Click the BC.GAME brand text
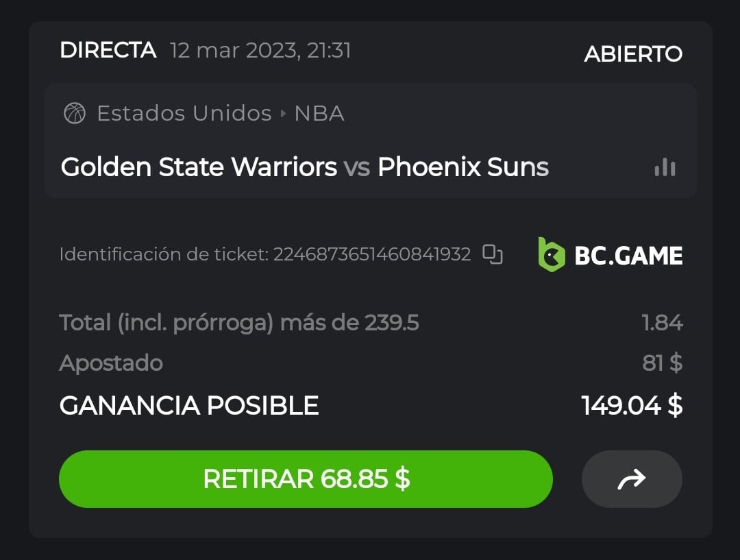The image size is (740, 560). pos(628,256)
